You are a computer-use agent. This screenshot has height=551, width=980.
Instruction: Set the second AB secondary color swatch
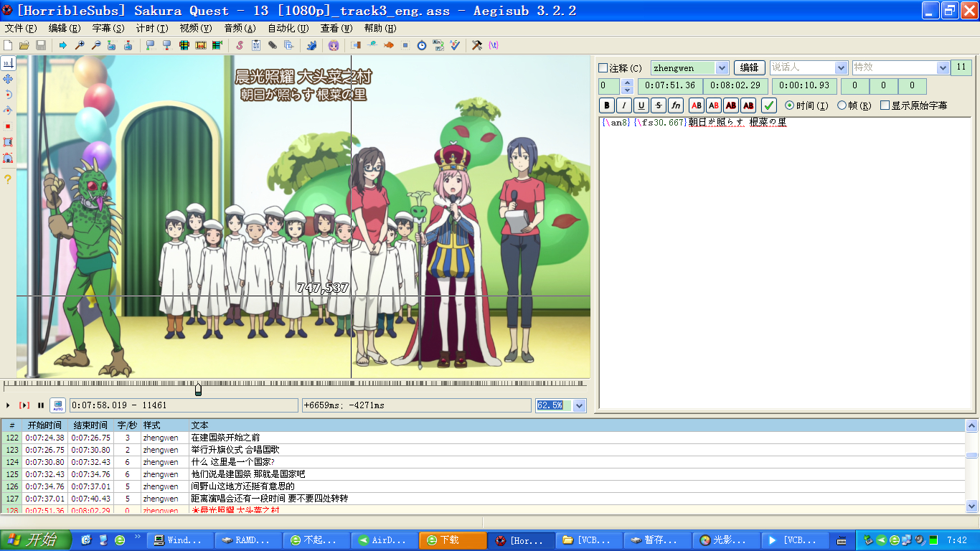pos(713,105)
